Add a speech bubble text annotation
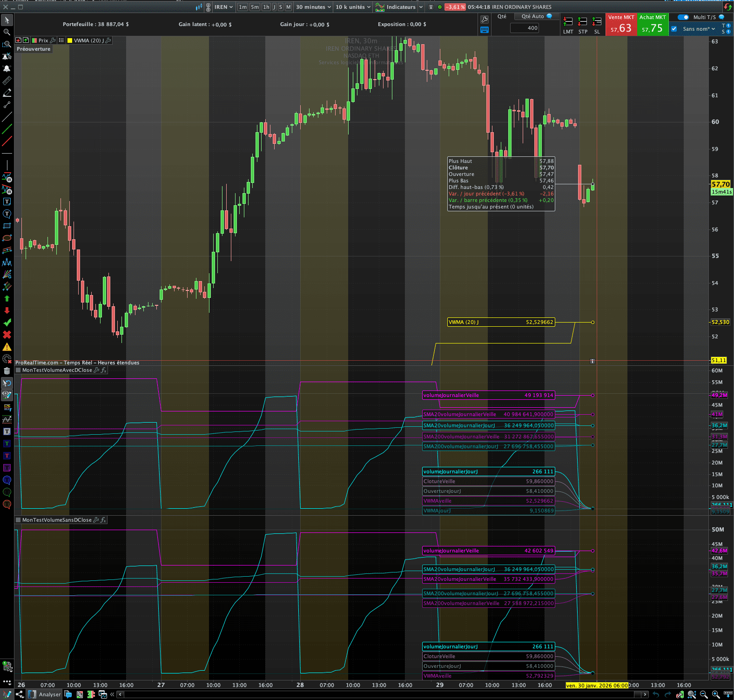The width and height of the screenshot is (734, 700). point(7,214)
